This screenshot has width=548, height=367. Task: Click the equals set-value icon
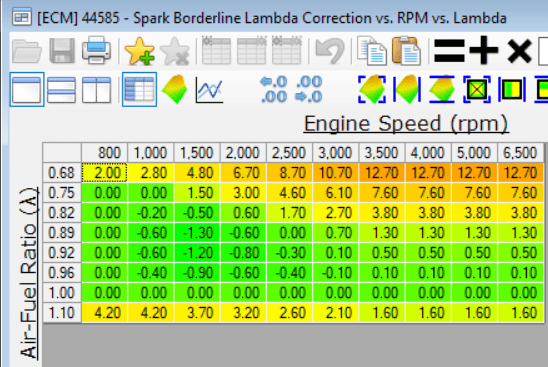tap(449, 51)
